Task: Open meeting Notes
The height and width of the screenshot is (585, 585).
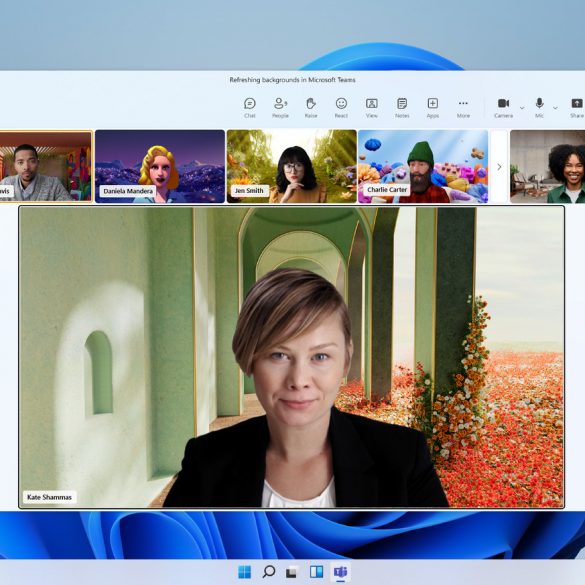Action: [x=402, y=108]
